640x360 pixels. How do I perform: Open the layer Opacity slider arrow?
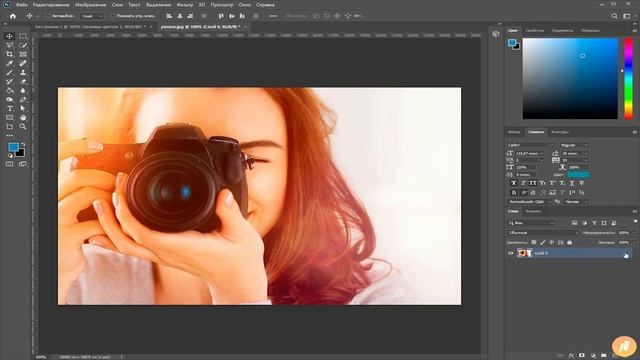click(633, 233)
